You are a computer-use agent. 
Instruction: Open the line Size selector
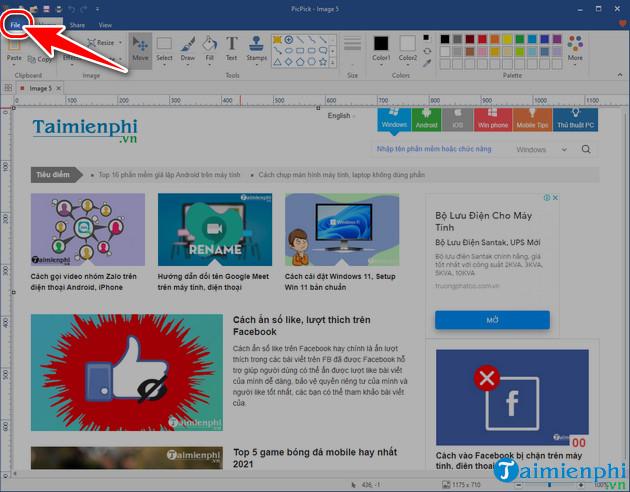(x=352, y=50)
